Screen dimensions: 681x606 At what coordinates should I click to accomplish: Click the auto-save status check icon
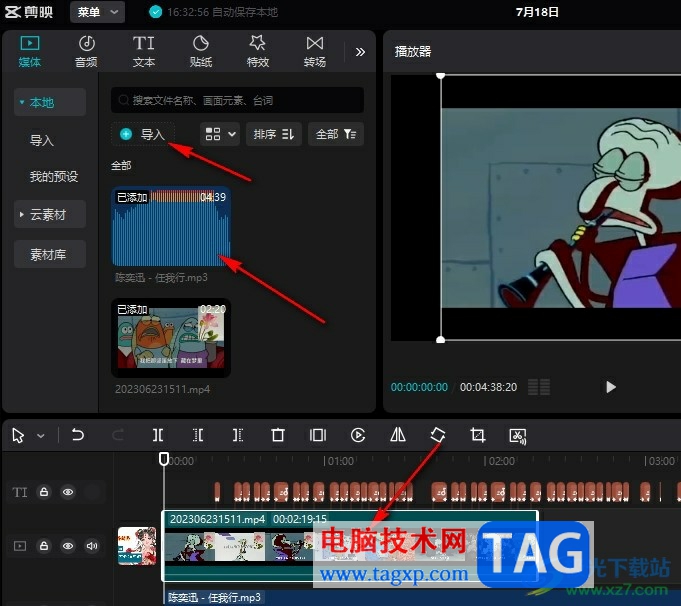pos(155,12)
